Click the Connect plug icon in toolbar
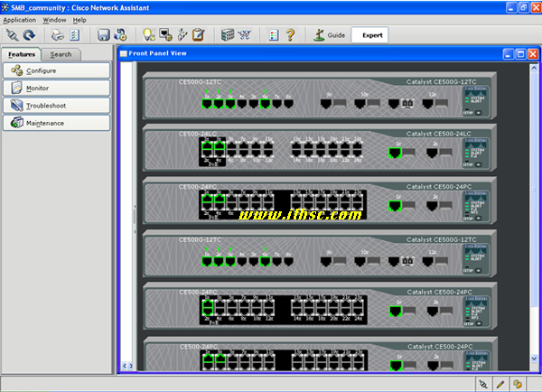This screenshot has width=542, height=392. point(13,35)
